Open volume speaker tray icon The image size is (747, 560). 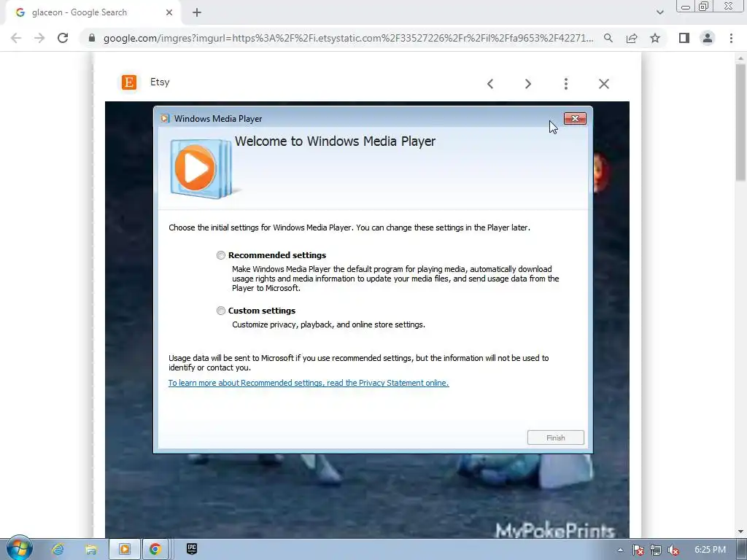tap(673, 550)
